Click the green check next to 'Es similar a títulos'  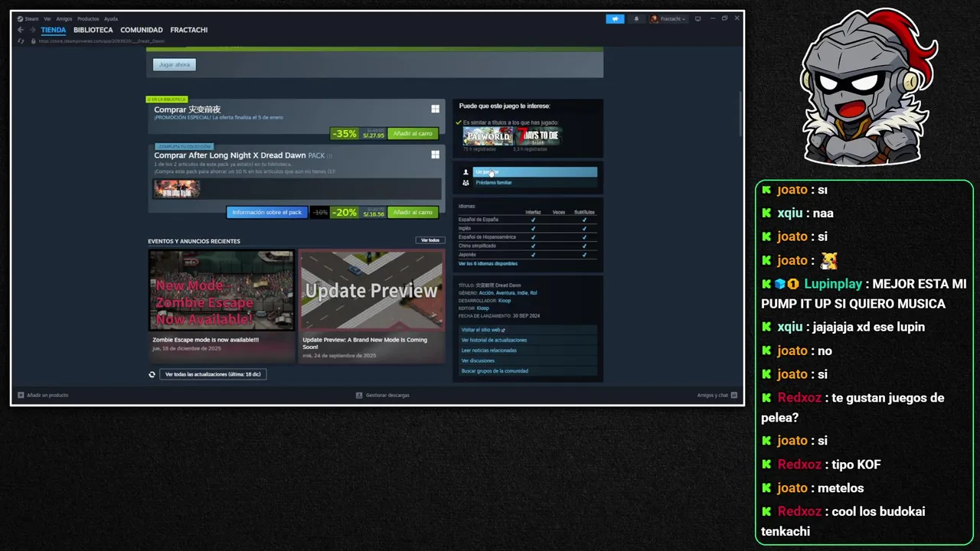click(x=459, y=122)
